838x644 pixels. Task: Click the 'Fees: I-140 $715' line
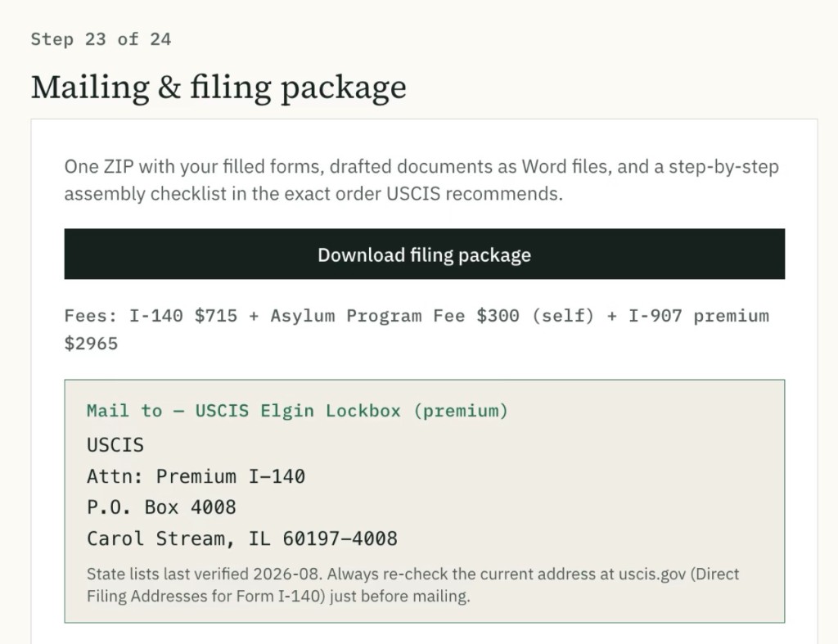click(417, 315)
